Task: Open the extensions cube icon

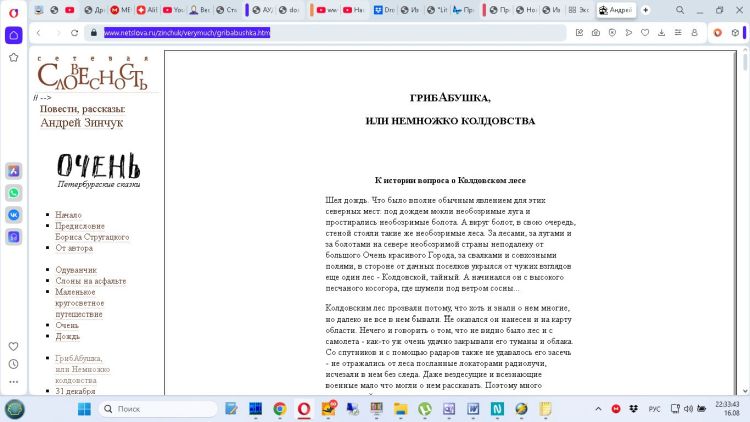Action: pos(735,33)
